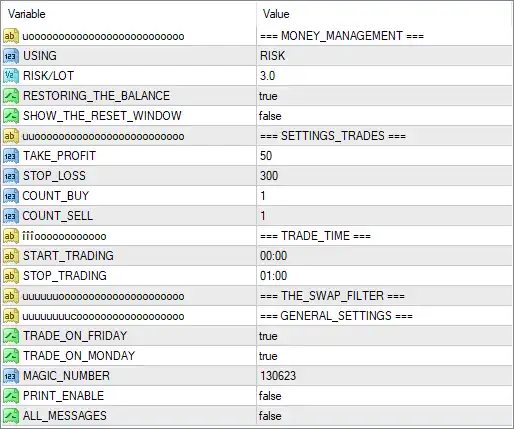
Task: Click the string icon next to START_TRADING
Action: coord(11,256)
